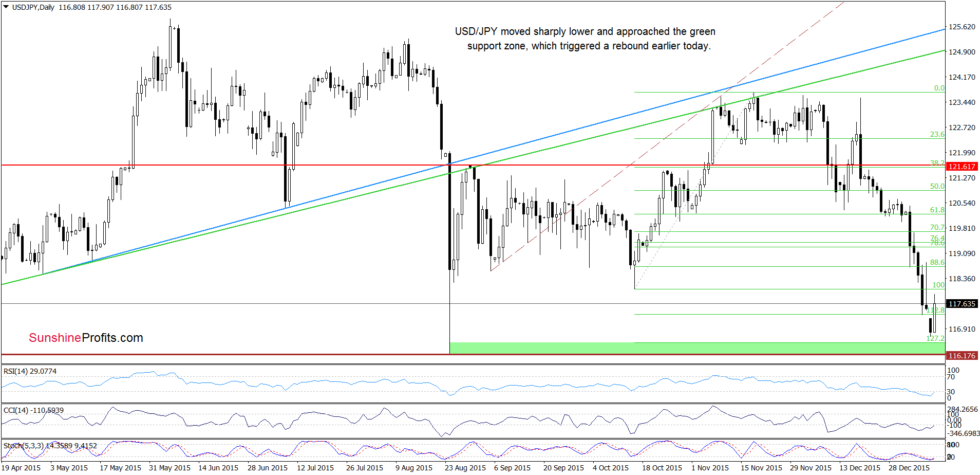Click the 121.270 price scale value
The height and width of the screenshot is (475, 980).
[x=962, y=178]
